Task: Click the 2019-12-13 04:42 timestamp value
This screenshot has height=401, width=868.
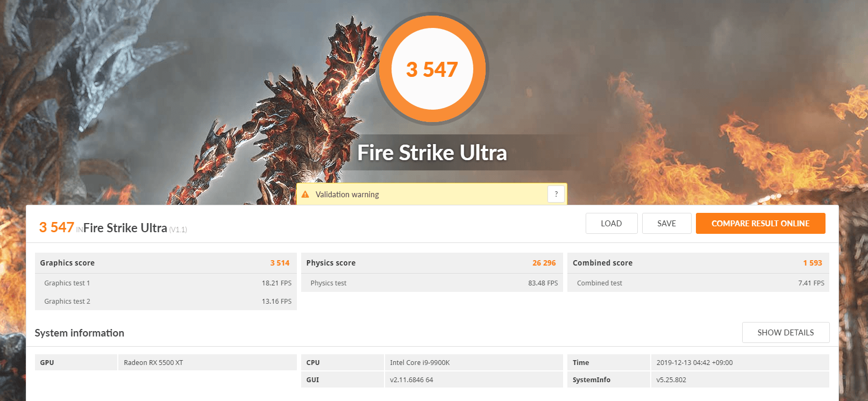Action: [694, 363]
